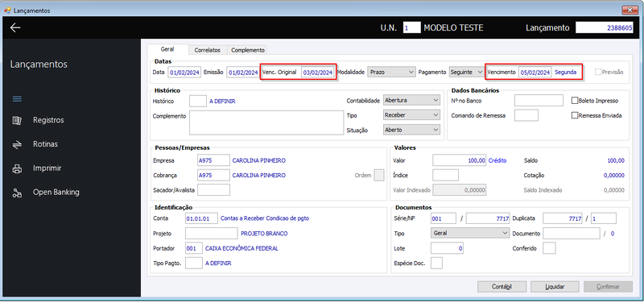Toggle the Remessa Enviada checkbox
The image size is (644, 303).
(575, 115)
